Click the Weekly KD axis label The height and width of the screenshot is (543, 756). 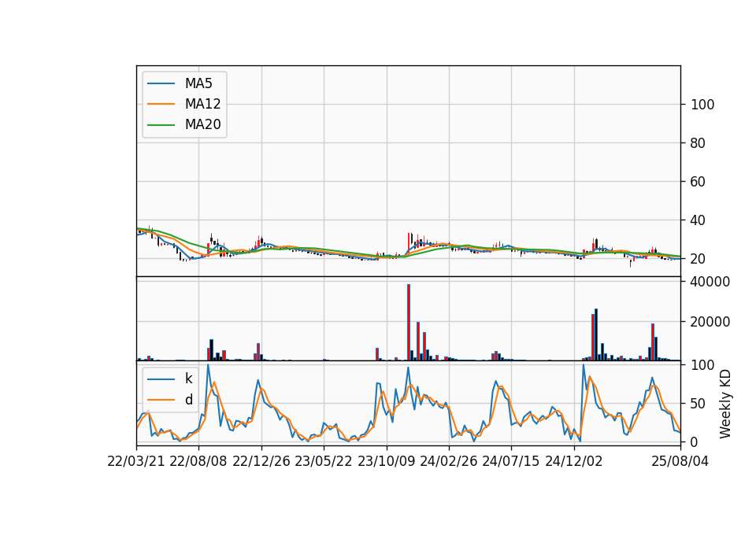click(x=724, y=404)
